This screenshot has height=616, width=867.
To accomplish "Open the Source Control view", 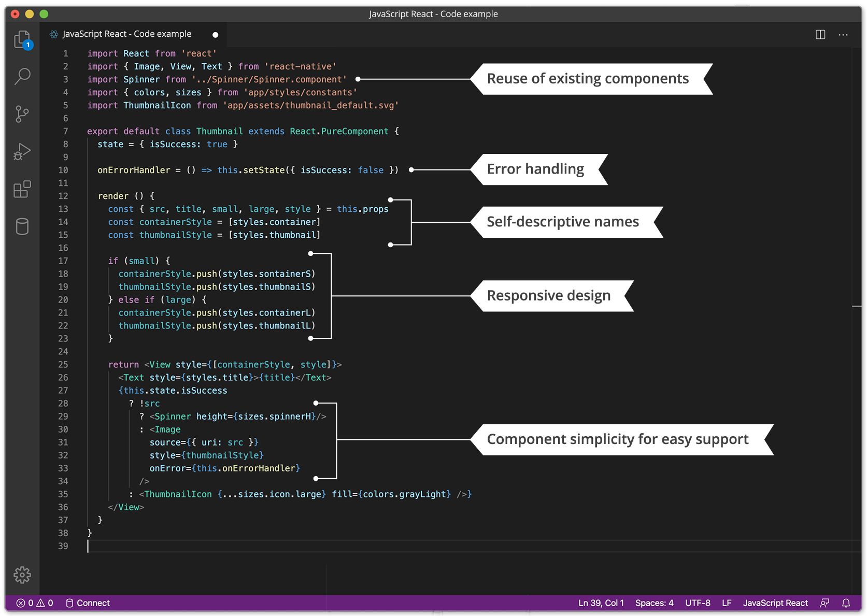I will point(22,114).
